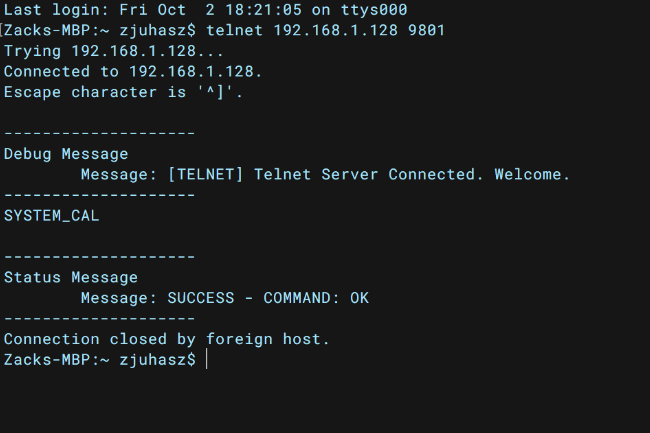Click the "Debug Message" heading
Screen dimensions: 650x433
pos(66,154)
